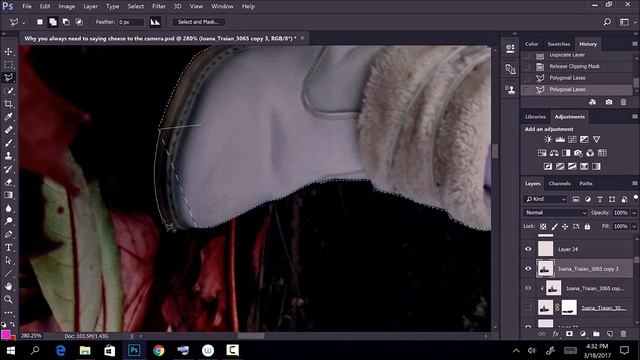Open Opacity slider dropdown arrow

click(634, 213)
